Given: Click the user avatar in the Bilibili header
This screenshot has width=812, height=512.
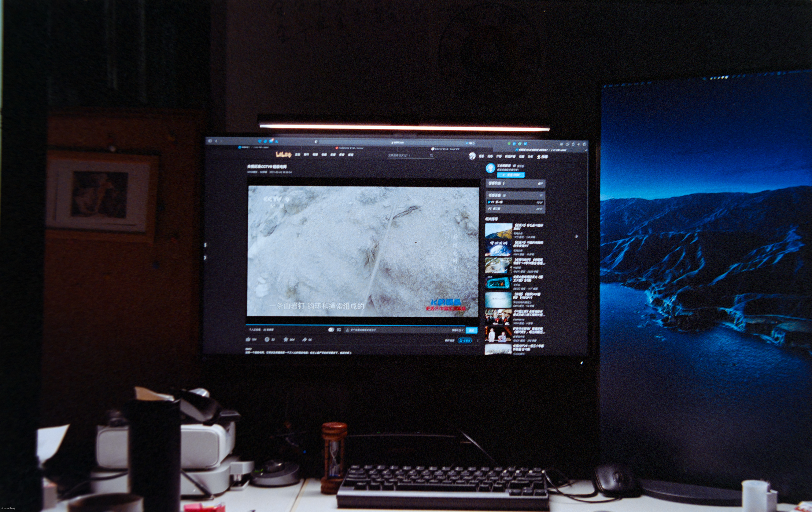Looking at the screenshot, I should (472, 156).
